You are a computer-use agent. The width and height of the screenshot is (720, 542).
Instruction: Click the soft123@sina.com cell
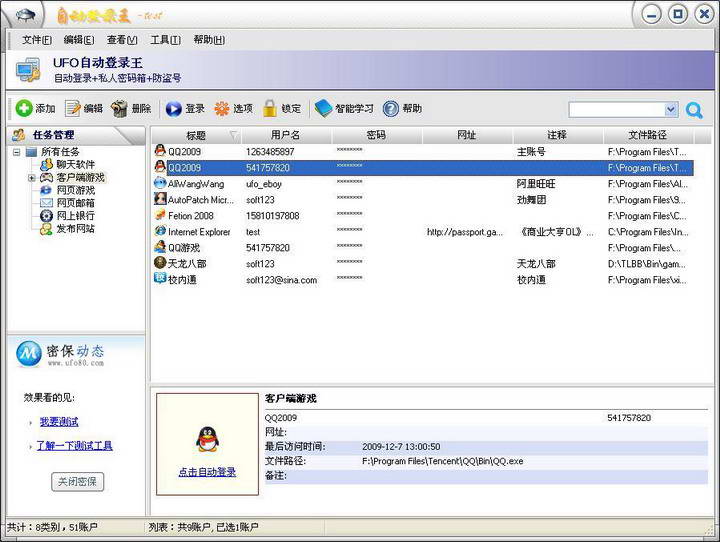pos(281,280)
